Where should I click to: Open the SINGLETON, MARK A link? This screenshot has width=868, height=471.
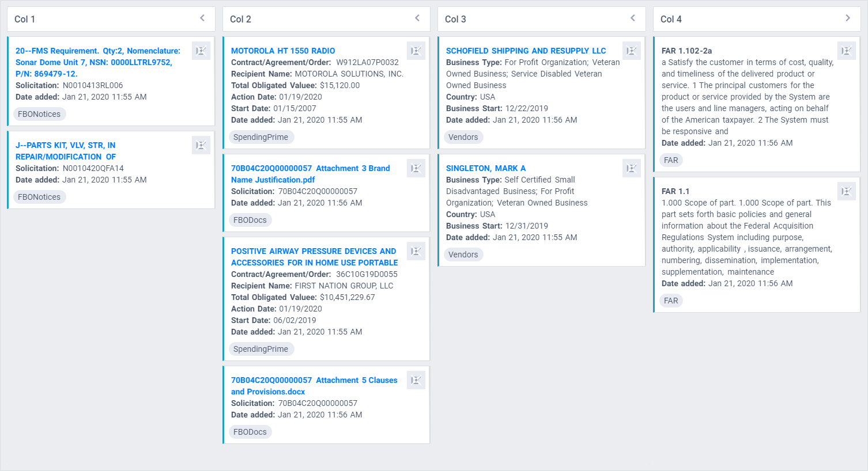[486, 168]
